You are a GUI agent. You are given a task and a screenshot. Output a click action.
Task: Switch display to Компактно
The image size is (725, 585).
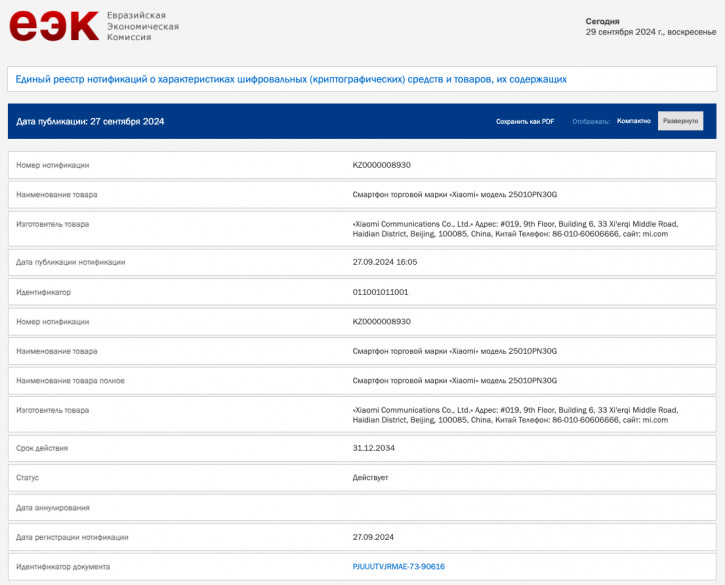[x=633, y=121]
